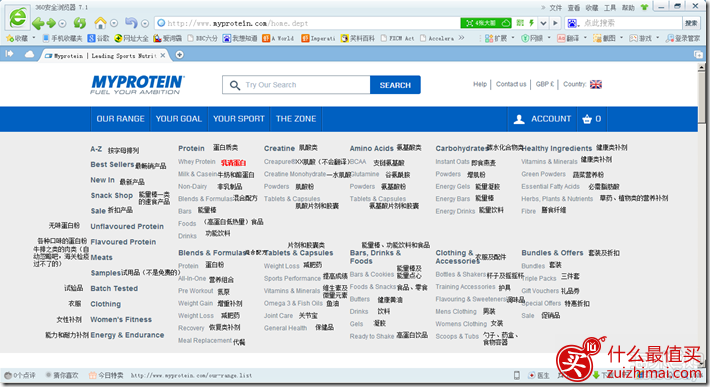This screenshot has width=710, height=387.
Task: Click the Contact us link
Action: pyautogui.click(x=511, y=84)
